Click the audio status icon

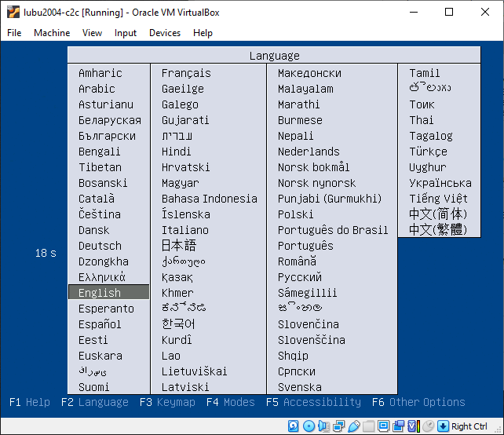324,426
